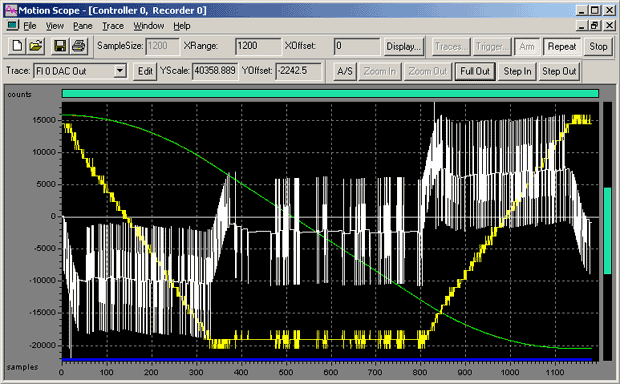Click the Edit trace button
Image resolution: width=620 pixels, height=384 pixels.
(x=145, y=71)
